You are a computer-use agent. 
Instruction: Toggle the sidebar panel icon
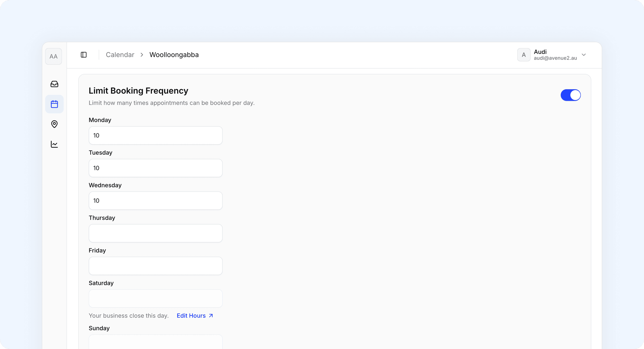click(84, 55)
